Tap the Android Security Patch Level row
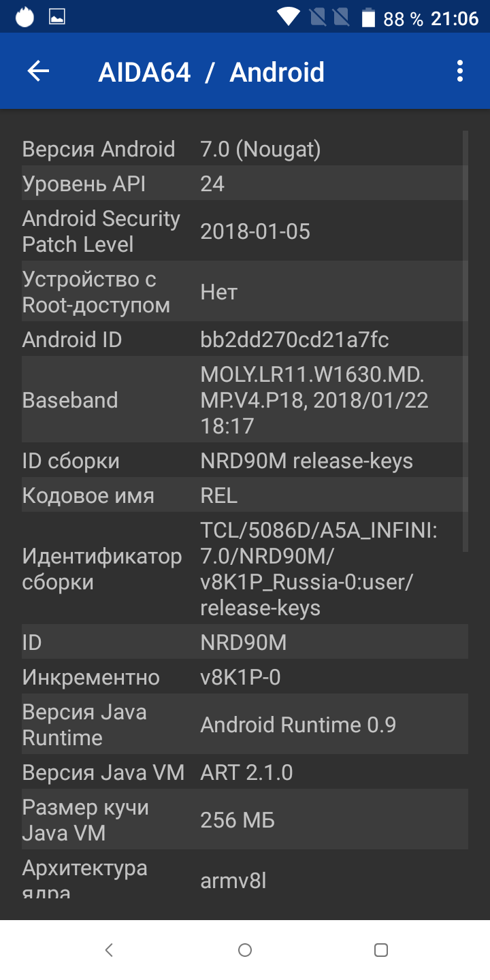Screen dimensions: 490x980 coord(245,231)
